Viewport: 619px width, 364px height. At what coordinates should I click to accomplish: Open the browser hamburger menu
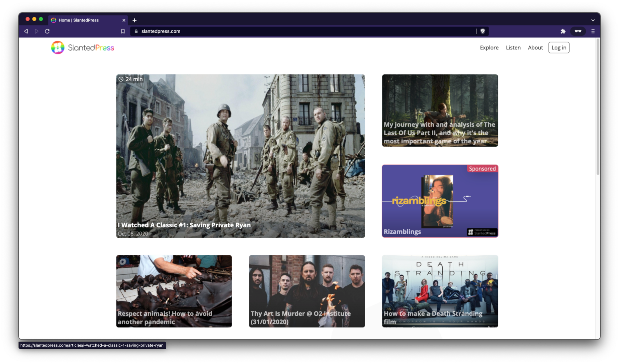(593, 31)
